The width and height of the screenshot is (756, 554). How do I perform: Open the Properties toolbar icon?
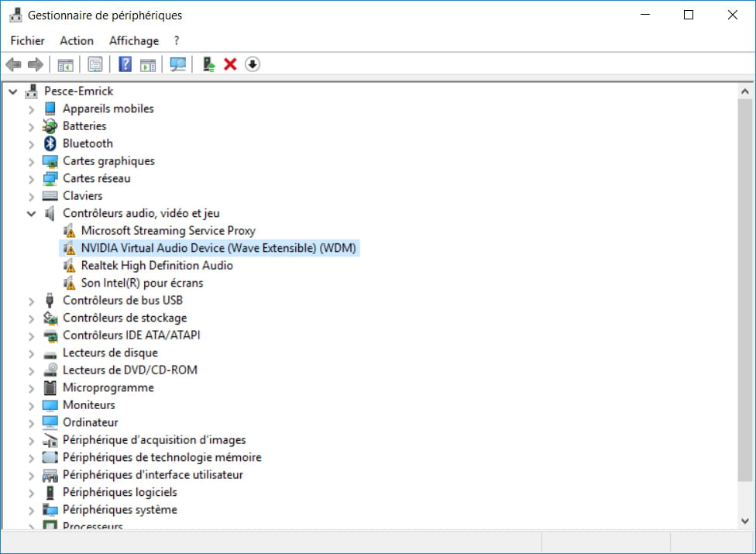tap(95, 64)
